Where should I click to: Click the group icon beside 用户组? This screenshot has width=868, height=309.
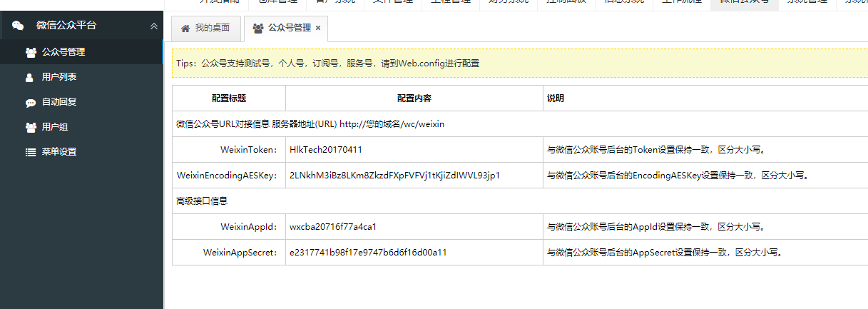[x=31, y=127]
